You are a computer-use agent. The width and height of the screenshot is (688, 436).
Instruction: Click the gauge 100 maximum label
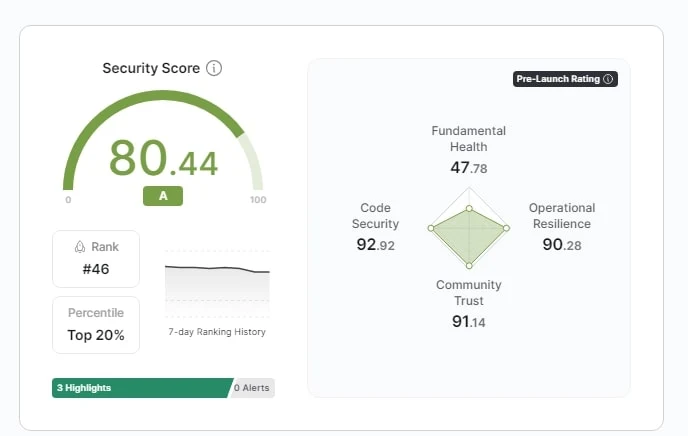pos(258,200)
